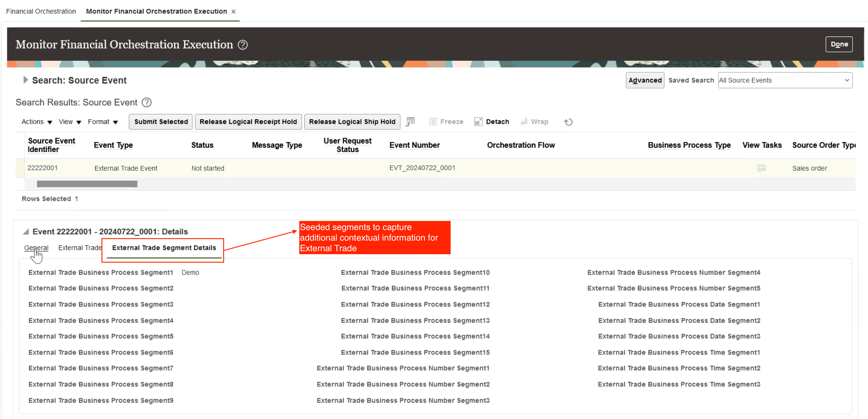Screen dimensions: 868x419
Task: Click the Submit Selected button
Action: click(161, 122)
